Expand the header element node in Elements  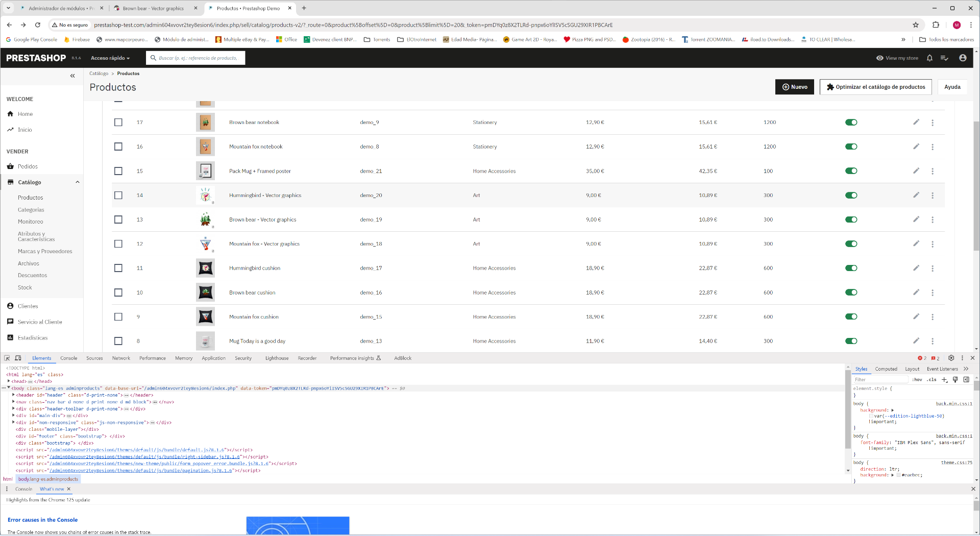[13, 395]
